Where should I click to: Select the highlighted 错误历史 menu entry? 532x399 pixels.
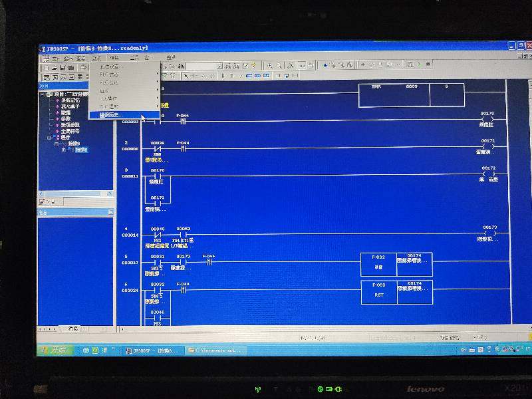pyautogui.click(x=124, y=115)
